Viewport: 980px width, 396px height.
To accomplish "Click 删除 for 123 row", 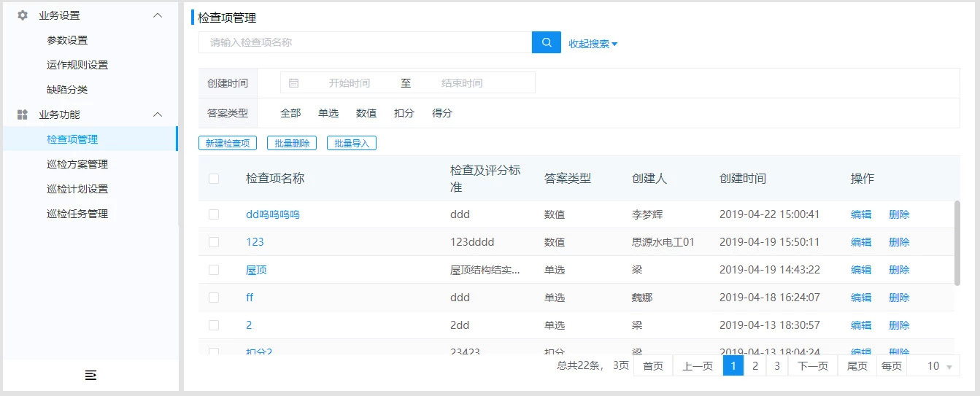I will 899,242.
